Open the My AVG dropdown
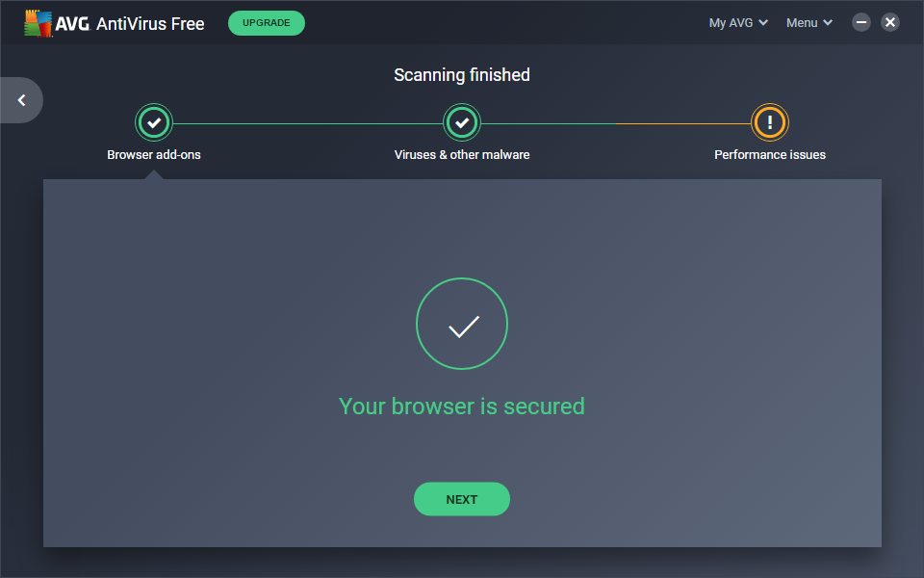The image size is (924, 578). point(737,23)
